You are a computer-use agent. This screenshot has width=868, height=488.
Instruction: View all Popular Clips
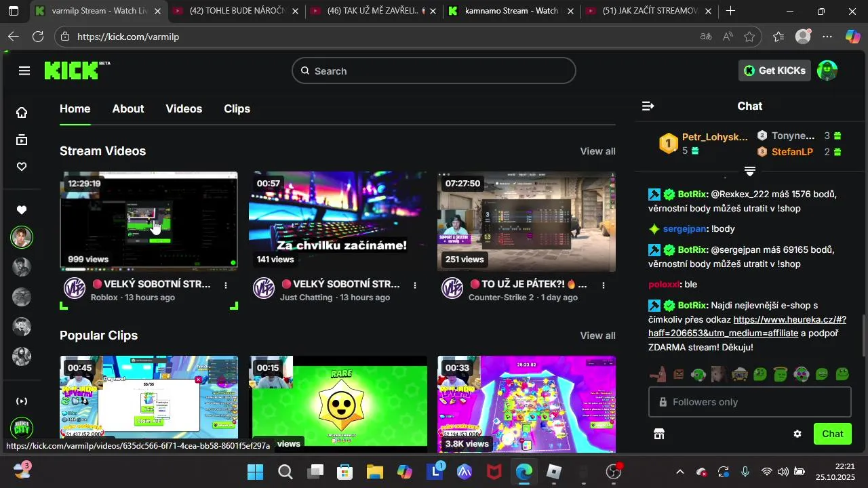(x=597, y=335)
